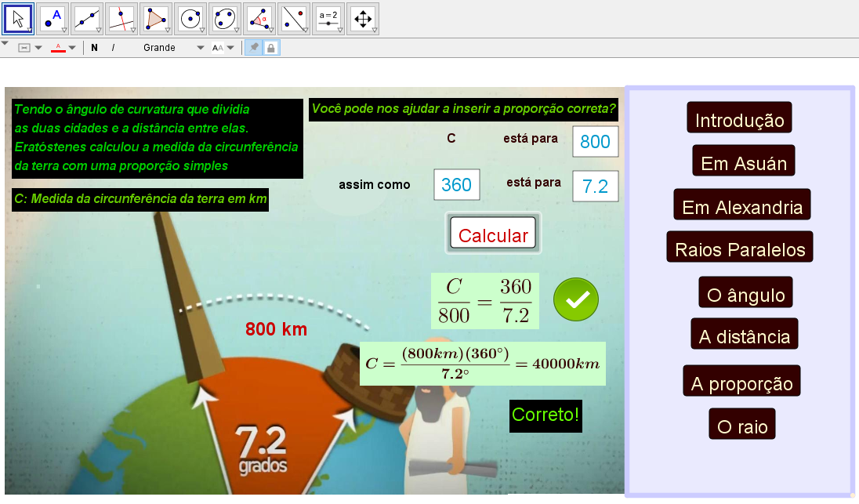859x504 pixels.
Task: Select the Slider a=2 tool
Action: click(328, 19)
